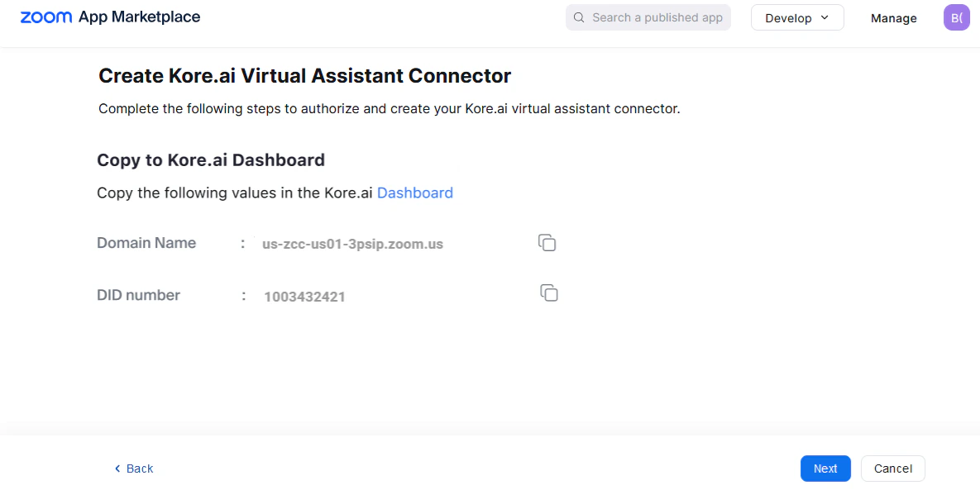The image size is (980, 490).
Task: Select the DID number 1003432421 text
Action: pyautogui.click(x=304, y=296)
